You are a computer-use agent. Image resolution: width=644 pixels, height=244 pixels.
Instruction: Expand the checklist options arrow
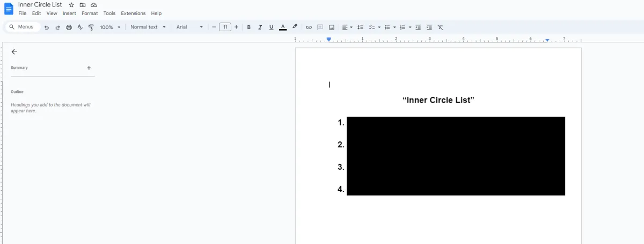coord(379,27)
